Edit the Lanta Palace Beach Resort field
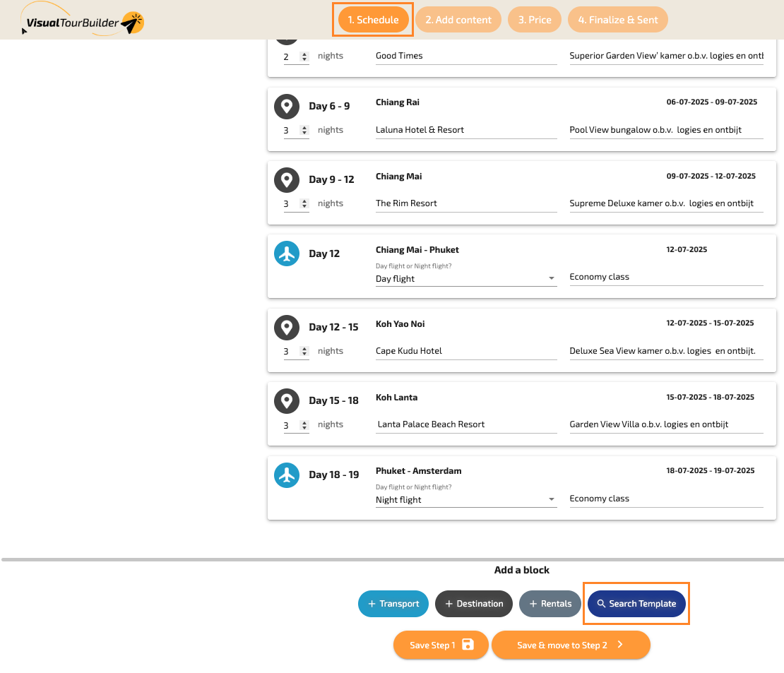The height and width of the screenshot is (673, 784). click(466, 424)
